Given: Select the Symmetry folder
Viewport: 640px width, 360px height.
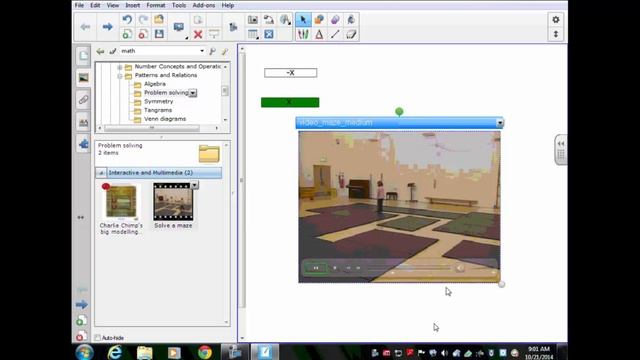Looking at the screenshot, I should tap(158, 102).
